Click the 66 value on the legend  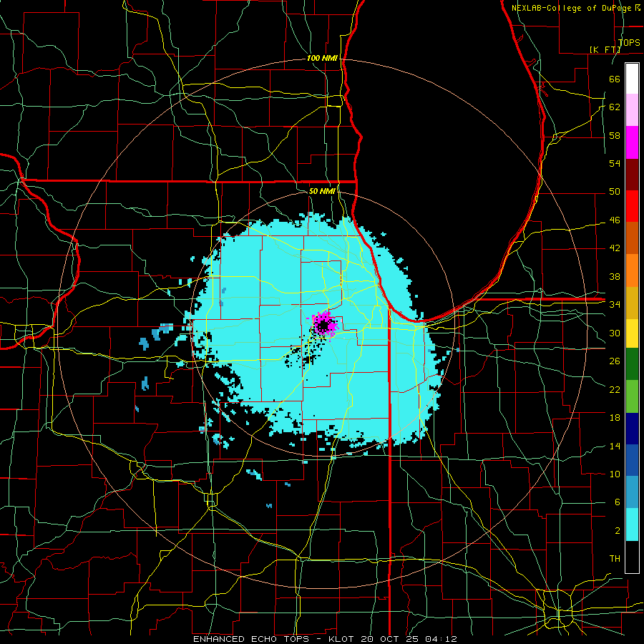pyautogui.click(x=615, y=79)
